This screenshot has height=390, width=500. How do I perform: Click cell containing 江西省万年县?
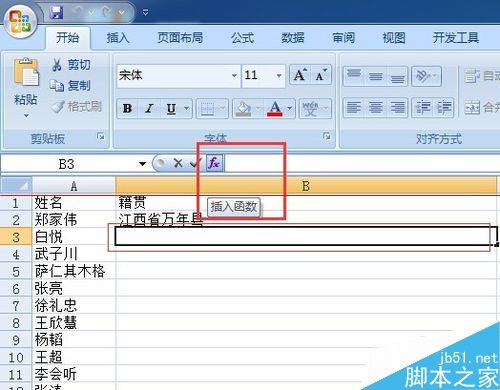[306, 220]
